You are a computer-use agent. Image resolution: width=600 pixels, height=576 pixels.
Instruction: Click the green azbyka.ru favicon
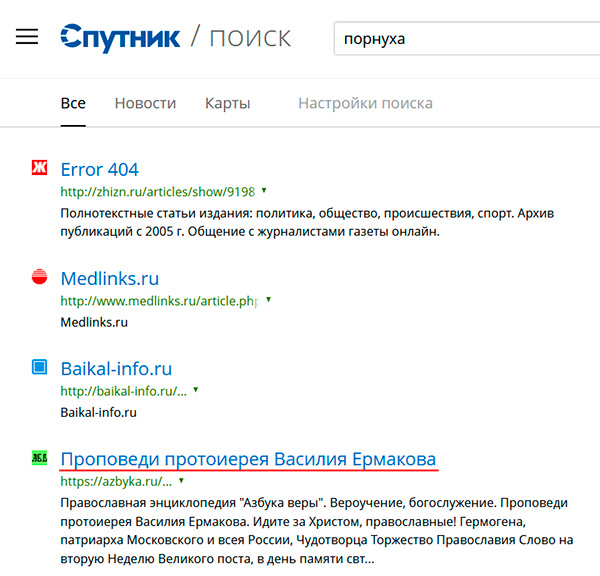click(x=40, y=458)
